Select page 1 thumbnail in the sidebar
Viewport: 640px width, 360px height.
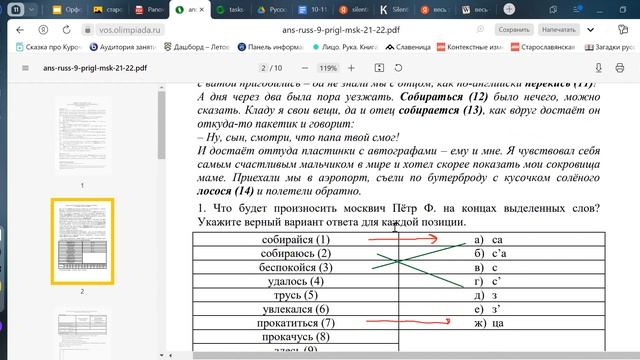click(x=82, y=135)
